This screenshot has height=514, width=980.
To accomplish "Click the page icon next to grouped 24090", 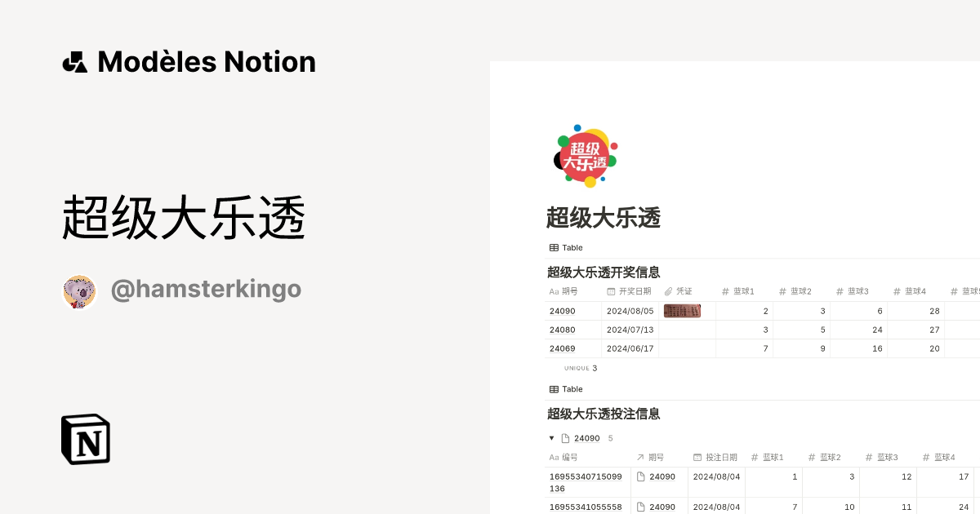I will (x=564, y=438).
